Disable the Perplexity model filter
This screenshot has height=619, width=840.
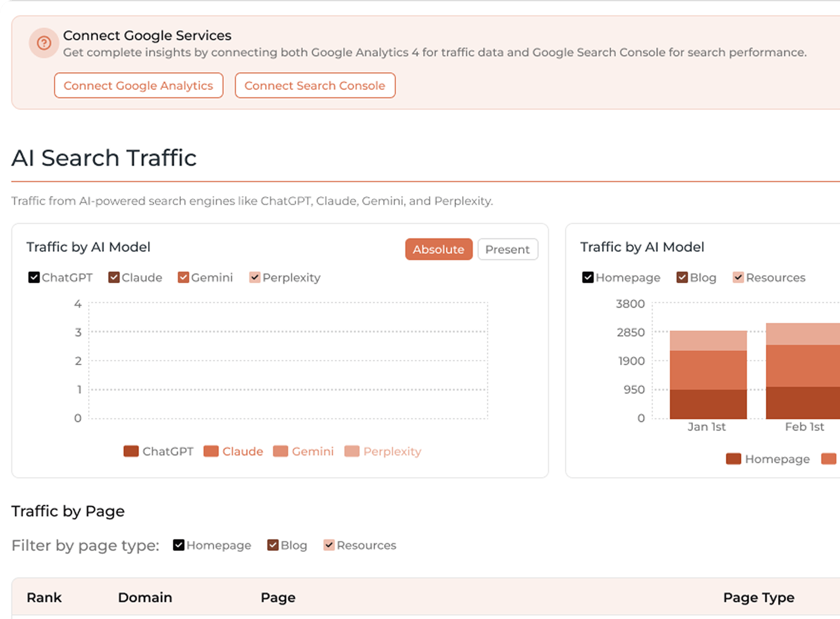coord(254,277)
